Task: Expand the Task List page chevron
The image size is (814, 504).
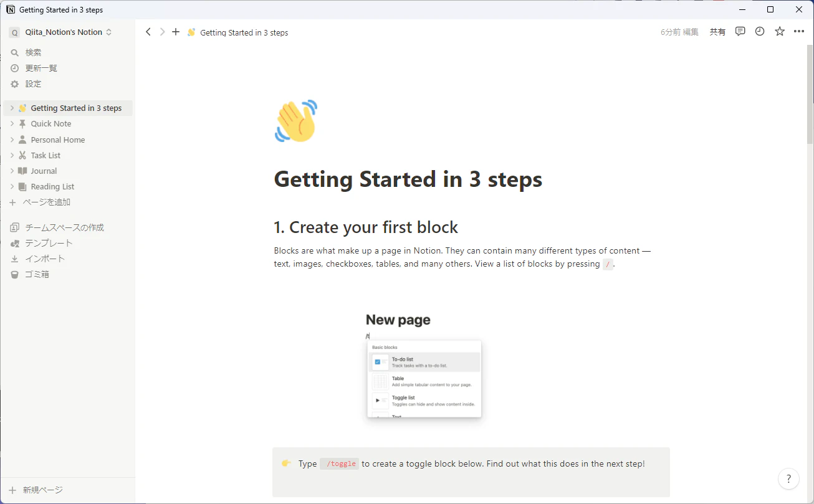Action: click(x=12, y=155)
